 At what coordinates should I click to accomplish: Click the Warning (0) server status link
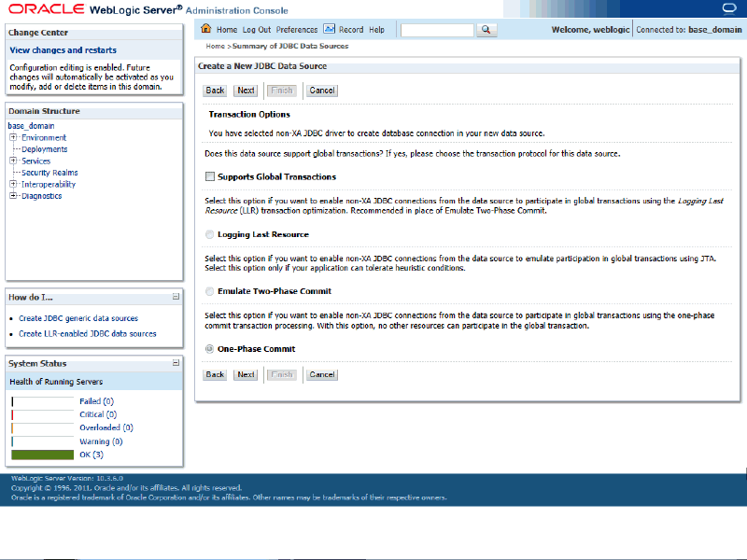click(101, 441)
